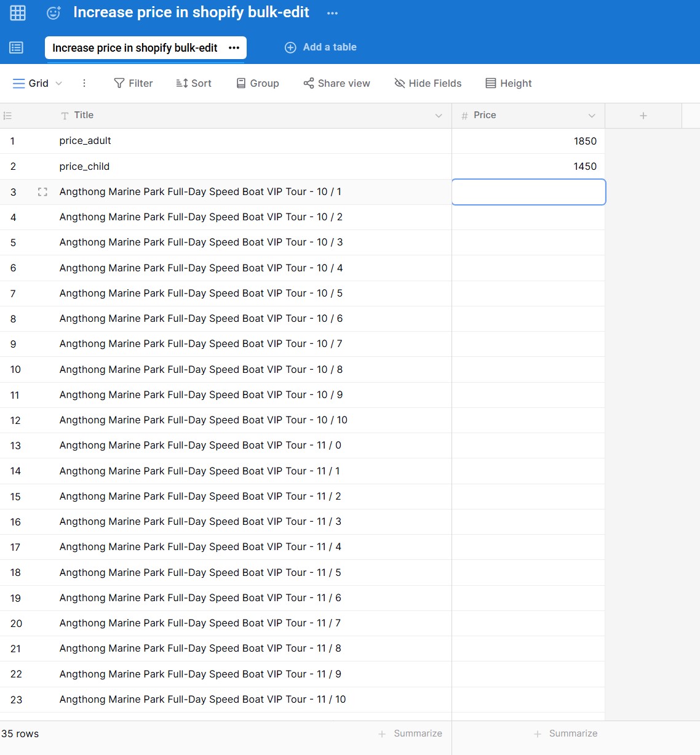Expand row 3 with the expand icon
The image size is (700, 755).
(x=42, y=192)
